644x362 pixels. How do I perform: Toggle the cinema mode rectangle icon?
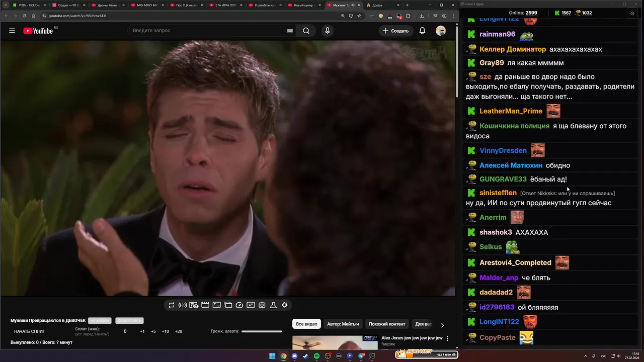[216, 305]
